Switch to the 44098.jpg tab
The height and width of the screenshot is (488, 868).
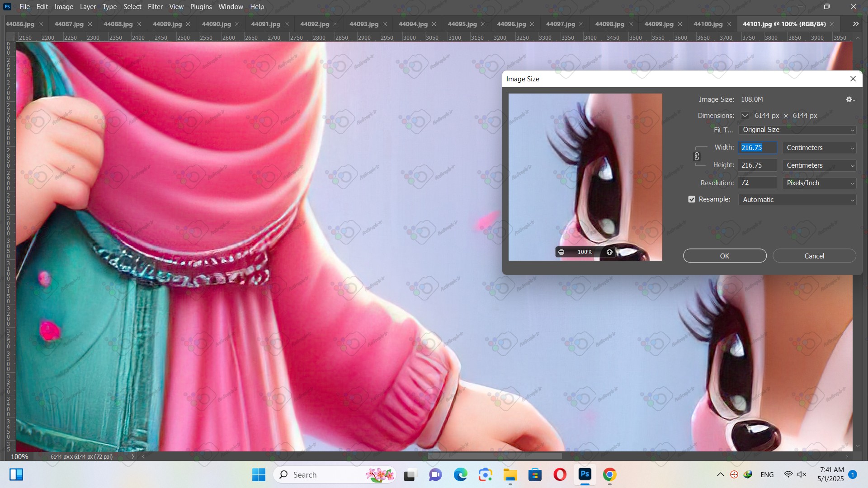[609, 24]
